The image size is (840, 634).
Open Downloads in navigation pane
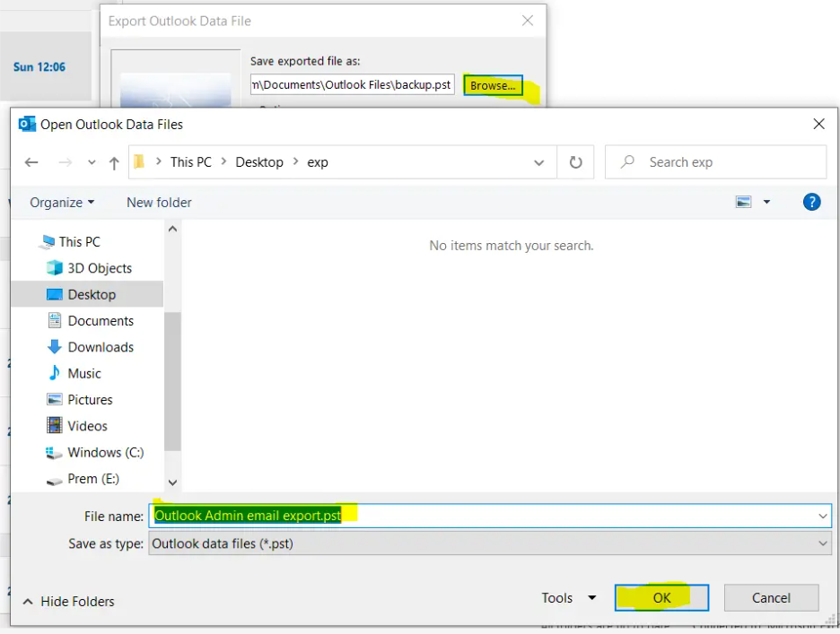pos(101,347)
